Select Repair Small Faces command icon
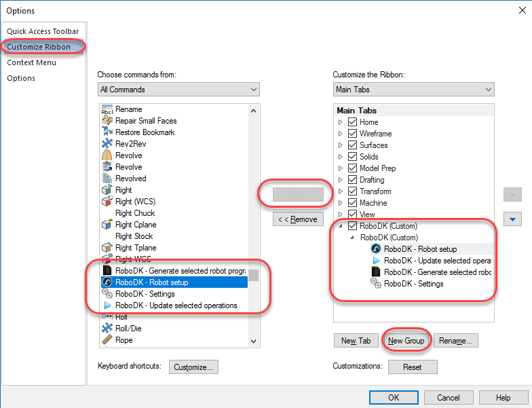 click(x=107, y=121)
